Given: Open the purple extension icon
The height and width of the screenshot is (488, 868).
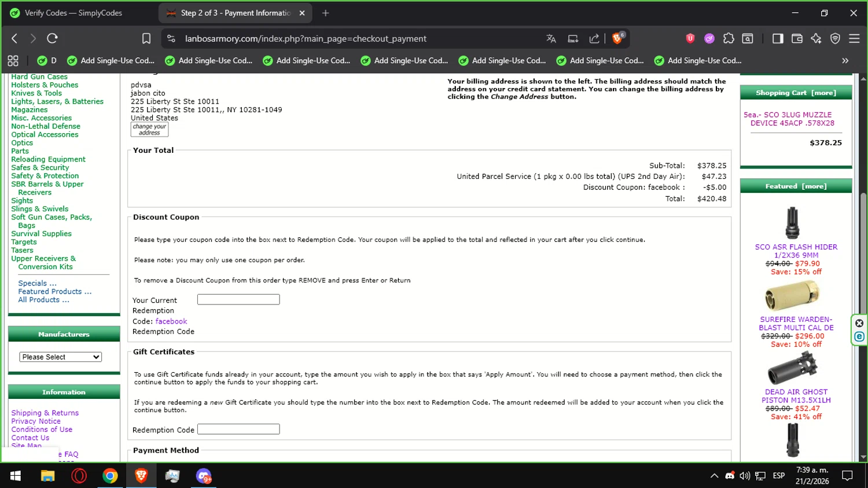Looking at the screenshot, I should pyautogui.click(x=709, y=38).
